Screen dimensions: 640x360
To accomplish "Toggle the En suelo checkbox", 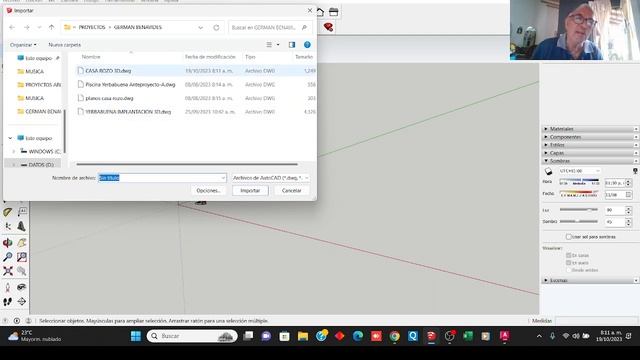I will [569, 263].
